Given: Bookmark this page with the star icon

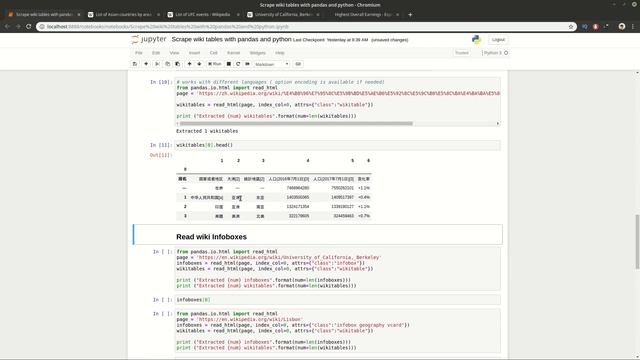Looking at the screenshot, I should point(571,27).
